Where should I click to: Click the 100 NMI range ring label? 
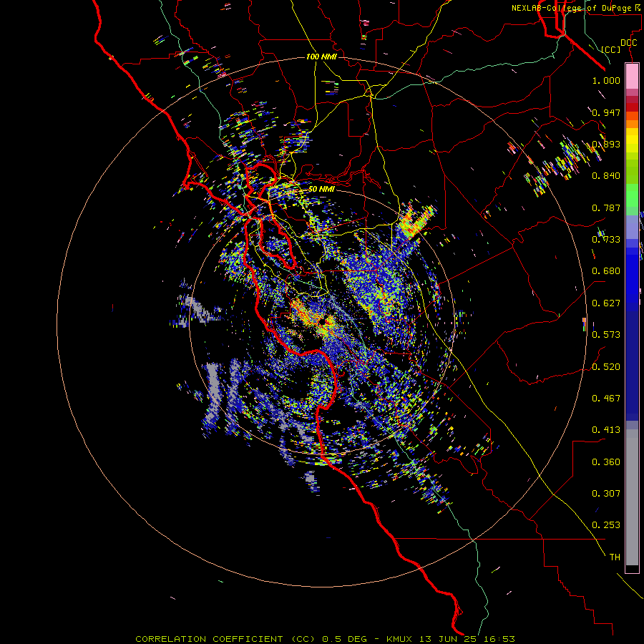click(x=321, y=57)
